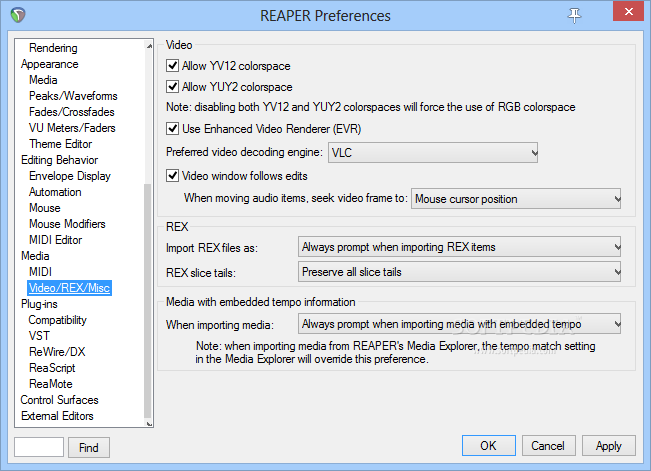Open Peaks/Waveforms settings page
The image size is (651, 471).
pyautogui.click(x=73, y=96)
